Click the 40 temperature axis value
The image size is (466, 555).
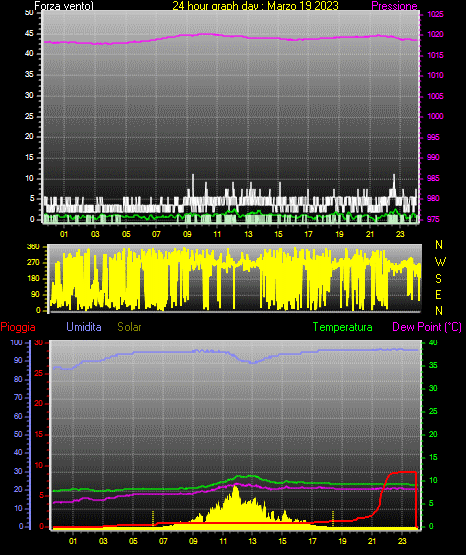[433, 342]
